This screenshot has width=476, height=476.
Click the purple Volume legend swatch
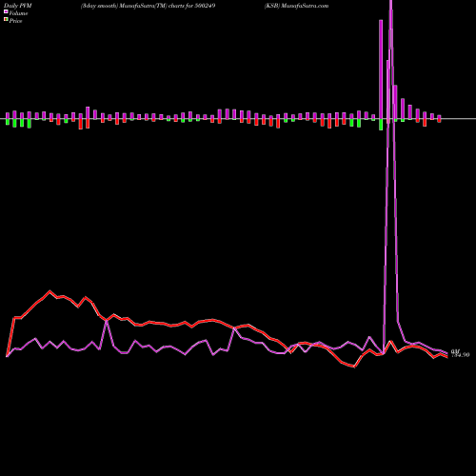6,11
